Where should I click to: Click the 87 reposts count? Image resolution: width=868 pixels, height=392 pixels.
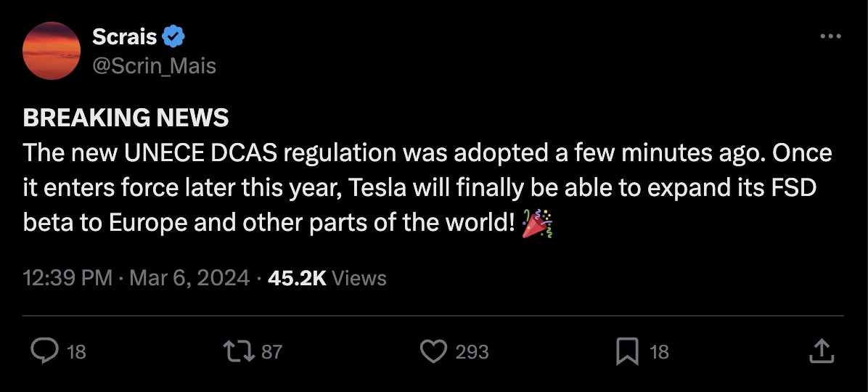click(271, 352)
